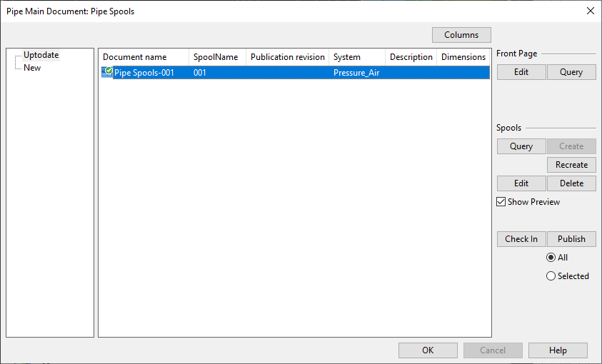Choose the Selected radio option
The image size is (602, 364).
click(551, 276)
